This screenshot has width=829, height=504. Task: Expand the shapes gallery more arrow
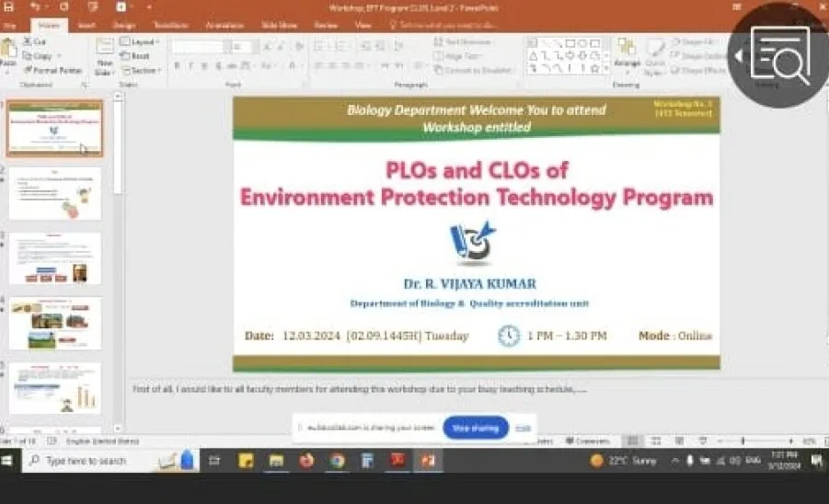click(606, 68)
